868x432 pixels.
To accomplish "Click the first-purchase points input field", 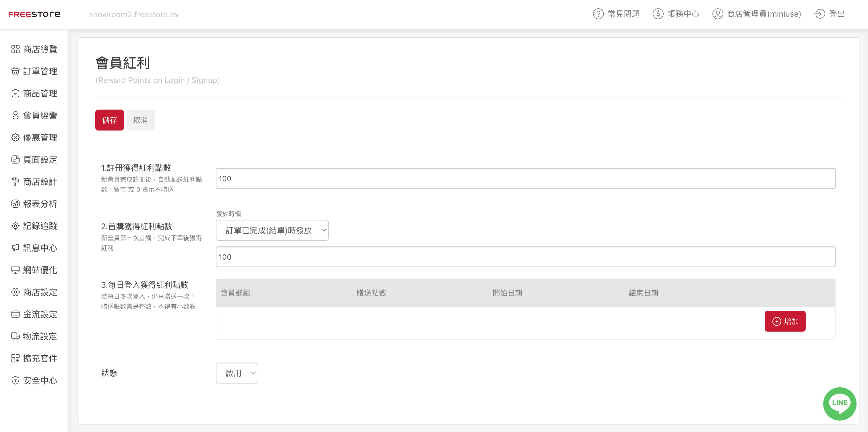I will coord(525,257).
